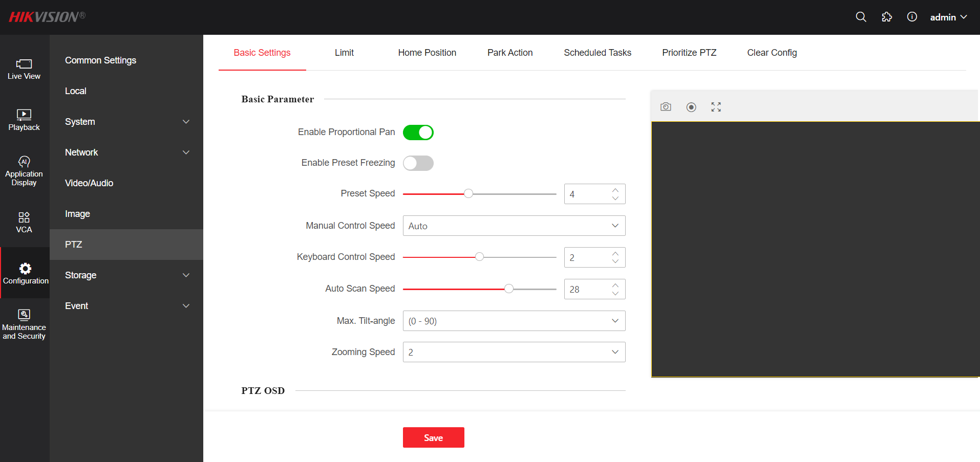Click the info circle icon in header
Viewport: 980px width, 462px height.
click(x=912, y=17)
